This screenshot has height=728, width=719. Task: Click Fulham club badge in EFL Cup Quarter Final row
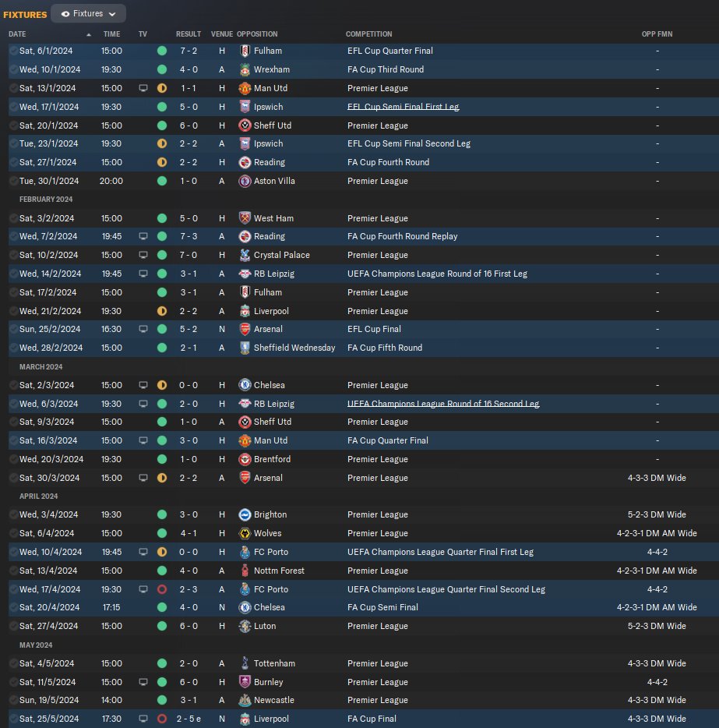[245, 51]
